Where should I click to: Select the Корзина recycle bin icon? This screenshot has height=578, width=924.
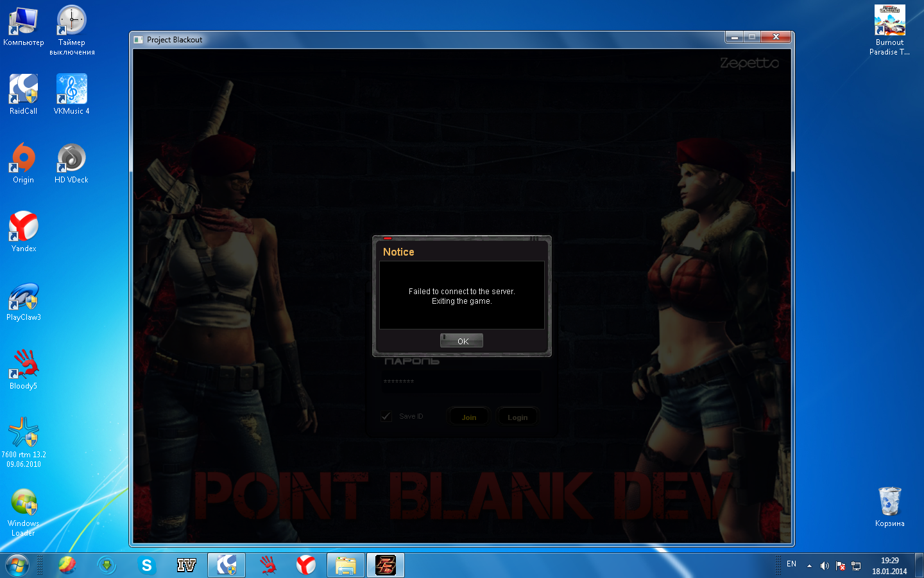[x=890, y=507]
